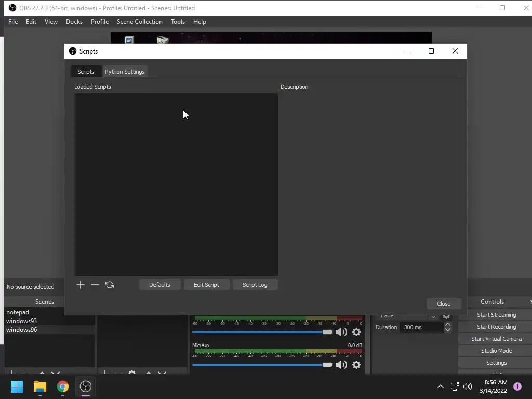The height and width of the screenshot is (399, 532).
Task: Mute the upper audio channel speaker icon
Action: (341, 332)
